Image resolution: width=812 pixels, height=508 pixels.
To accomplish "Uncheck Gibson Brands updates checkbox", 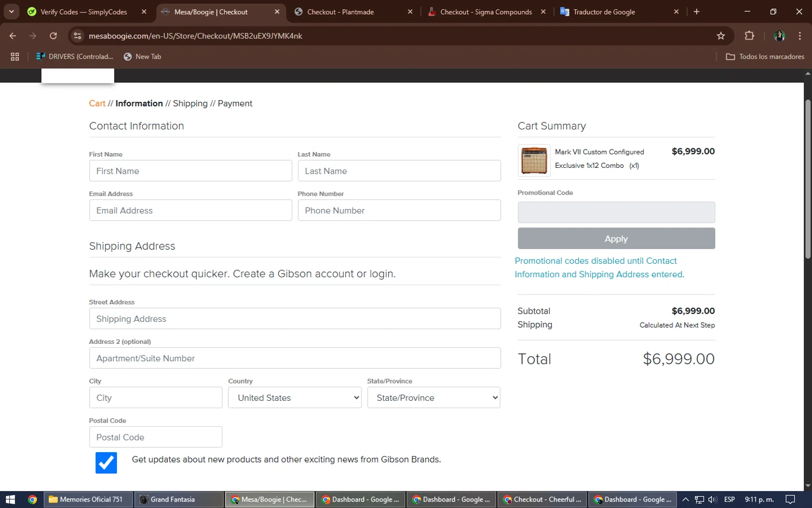I will (106, 463).
